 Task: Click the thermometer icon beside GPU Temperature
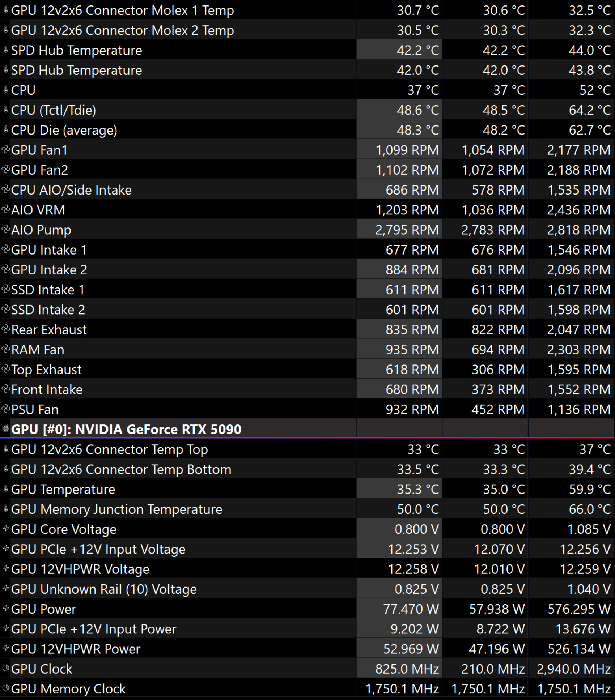tap(5, 489)
